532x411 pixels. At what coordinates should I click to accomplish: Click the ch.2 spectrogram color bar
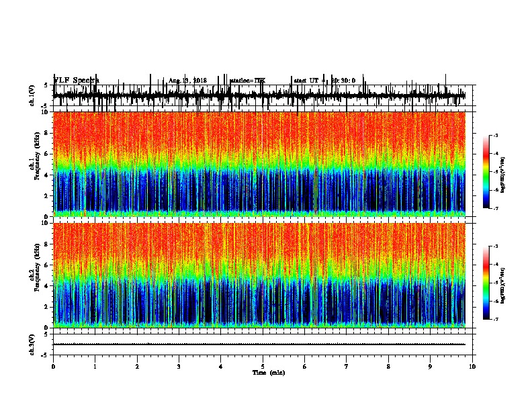coord(486,283)
